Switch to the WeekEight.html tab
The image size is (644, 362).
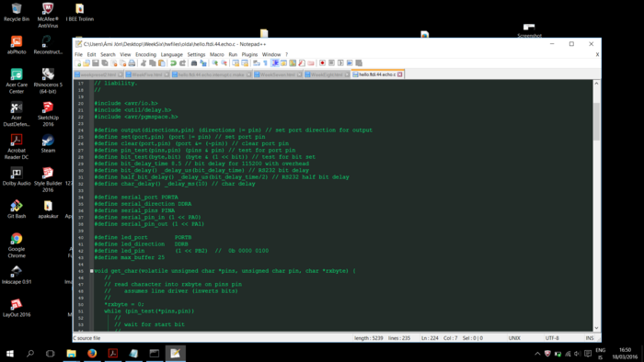pos(327,74)
